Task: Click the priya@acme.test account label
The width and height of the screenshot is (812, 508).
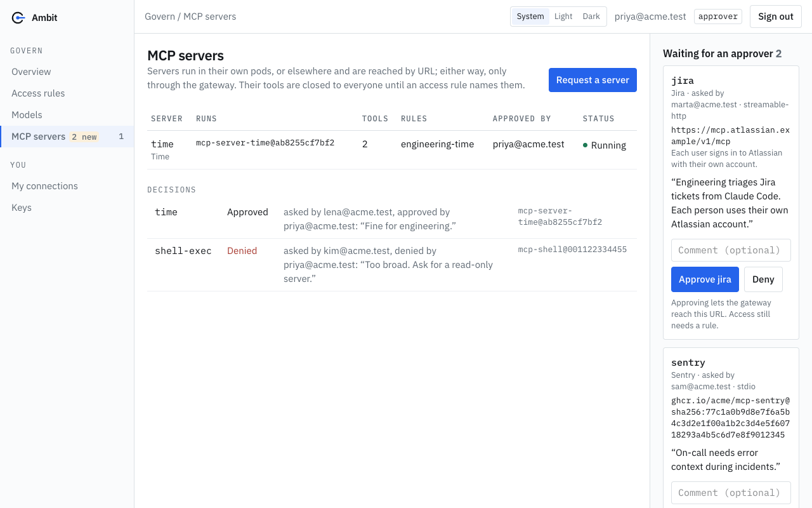Action: (x=650, y=17)
